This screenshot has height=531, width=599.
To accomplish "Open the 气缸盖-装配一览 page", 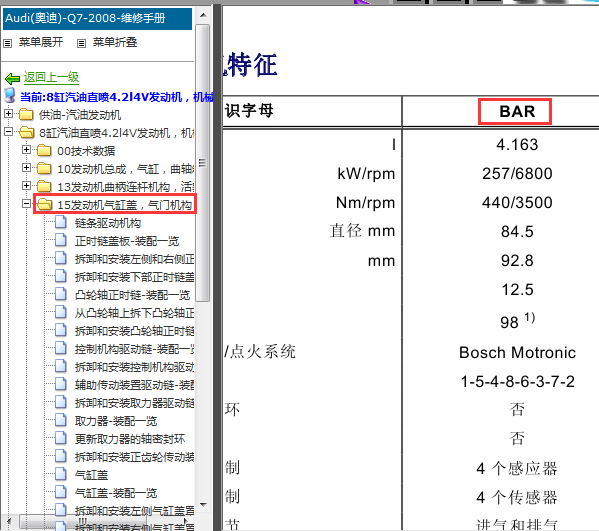I will (x=116, y=493).
